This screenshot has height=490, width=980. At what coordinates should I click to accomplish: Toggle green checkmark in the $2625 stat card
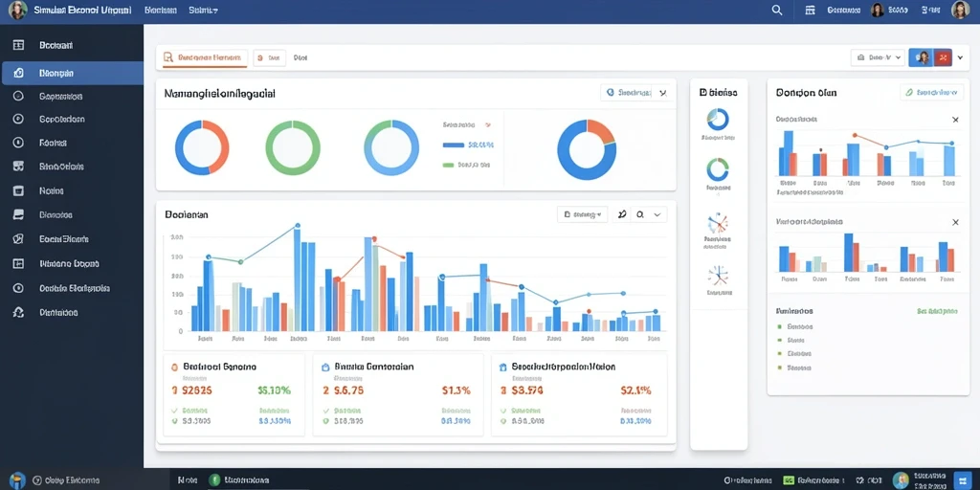[x=174, y=412]
